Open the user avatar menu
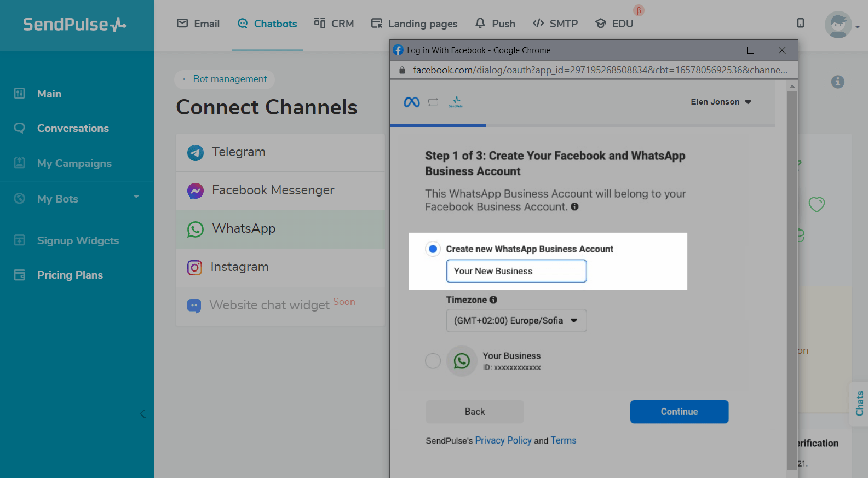Image resolution: width=868 pixels, height=478 pixels. [842, 25]
